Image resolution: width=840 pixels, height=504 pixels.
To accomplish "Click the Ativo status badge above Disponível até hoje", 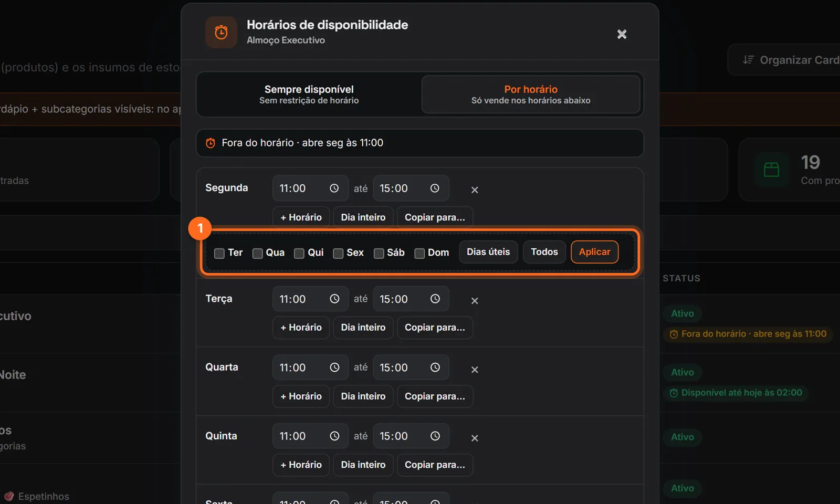I will tap(682, 372).
